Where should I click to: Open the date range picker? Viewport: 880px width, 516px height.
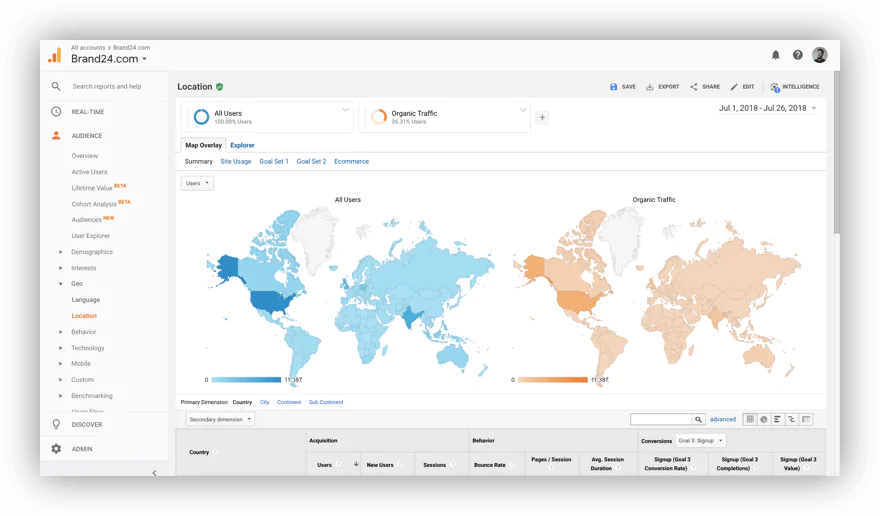point(767,108)
